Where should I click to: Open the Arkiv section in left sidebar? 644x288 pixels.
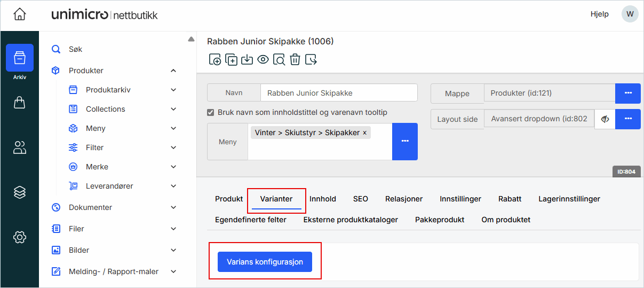20,58
